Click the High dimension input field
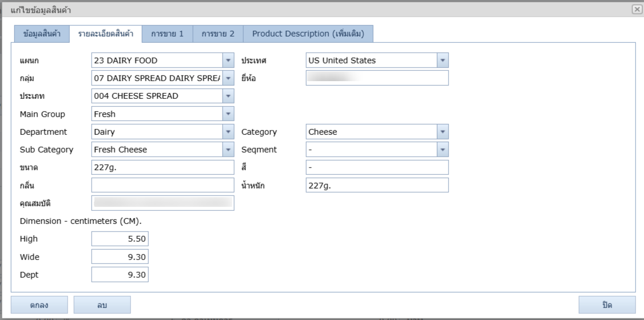Screen dimensions: 644x320 tap(120, 239)
